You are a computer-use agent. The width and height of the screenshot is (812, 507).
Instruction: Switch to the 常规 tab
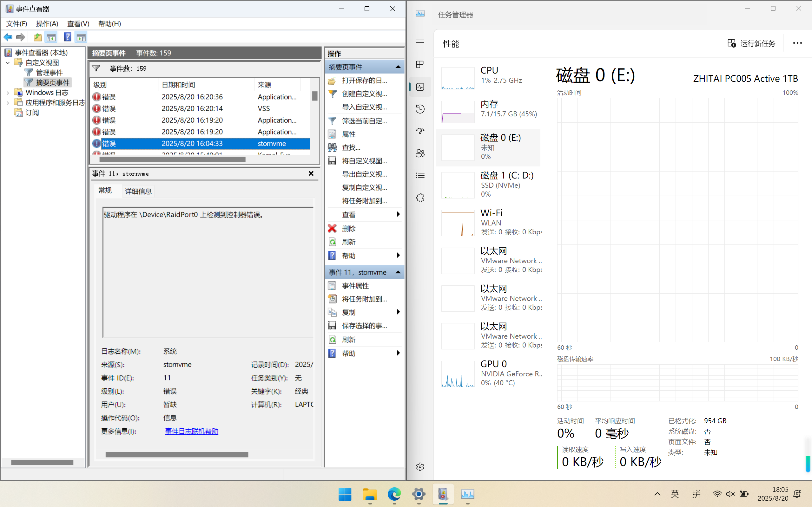point(105,191)
